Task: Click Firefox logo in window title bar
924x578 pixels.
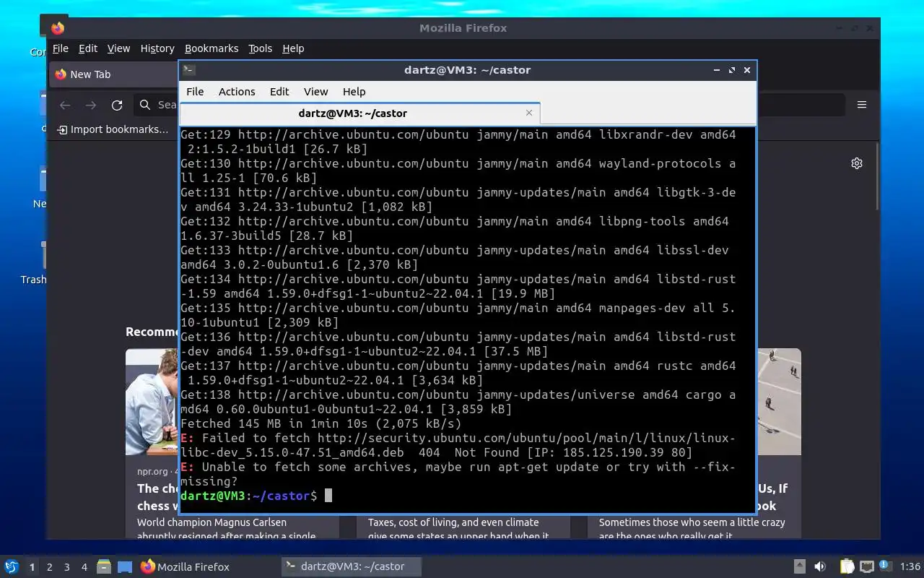Action: (58, 28)
